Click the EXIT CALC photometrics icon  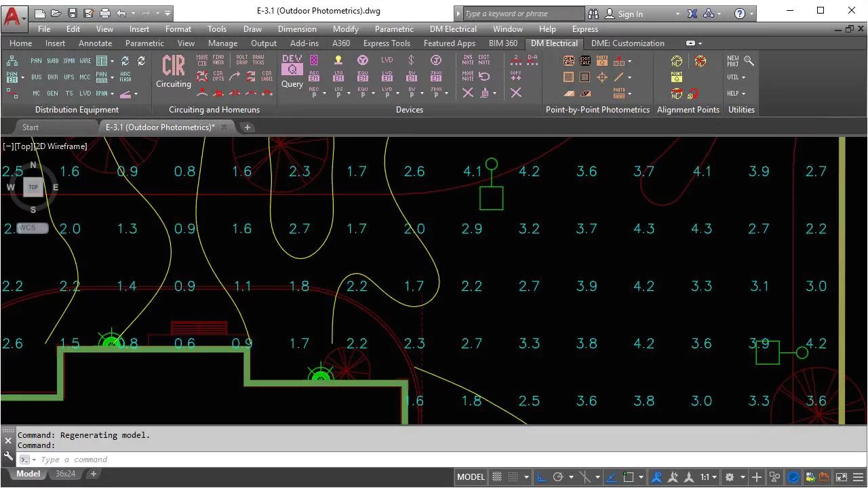point(585,60)
